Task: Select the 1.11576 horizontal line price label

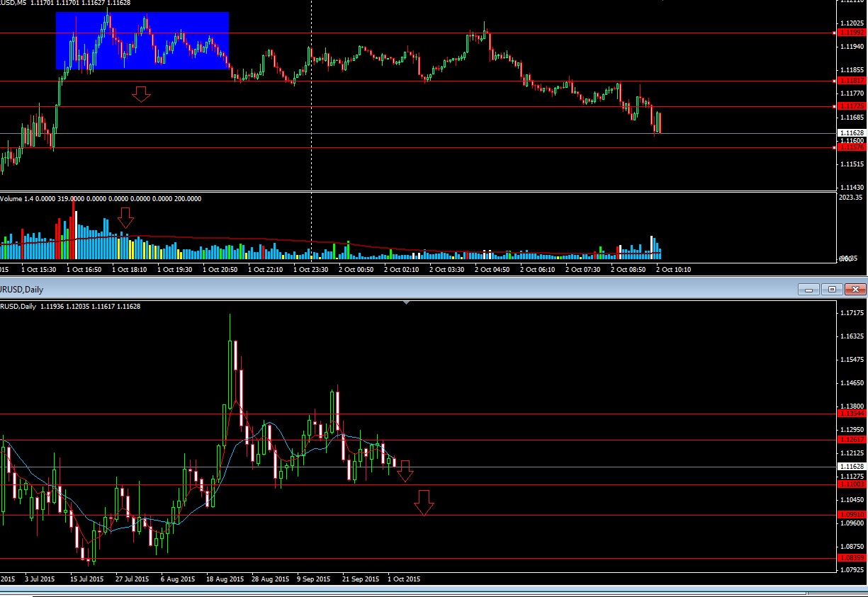Action: pyautogui.click(x=850, y=147)
